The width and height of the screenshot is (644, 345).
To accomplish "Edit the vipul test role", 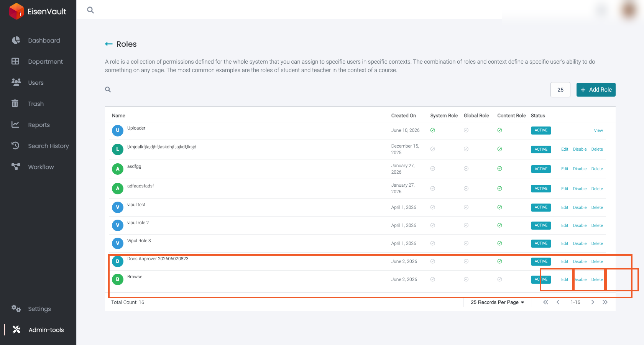I will pos(565,207).
